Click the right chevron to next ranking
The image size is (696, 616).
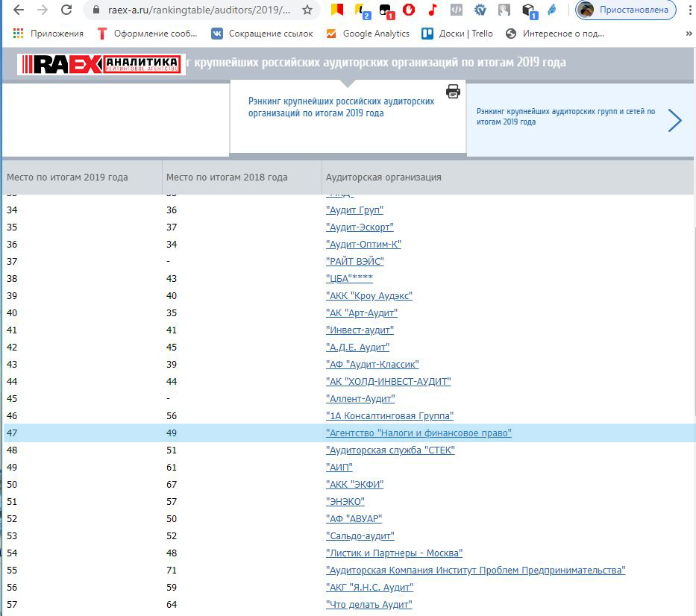click(674, 120)
